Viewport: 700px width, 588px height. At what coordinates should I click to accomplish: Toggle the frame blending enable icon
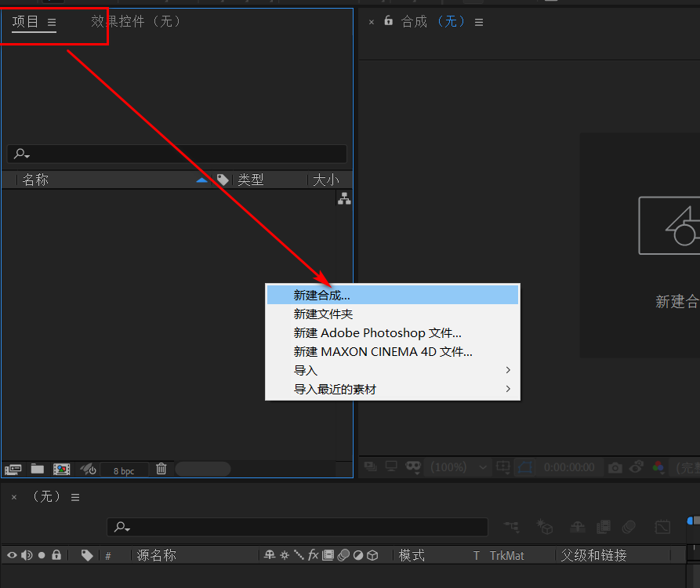pyautogui.click(x=604, y=528)
